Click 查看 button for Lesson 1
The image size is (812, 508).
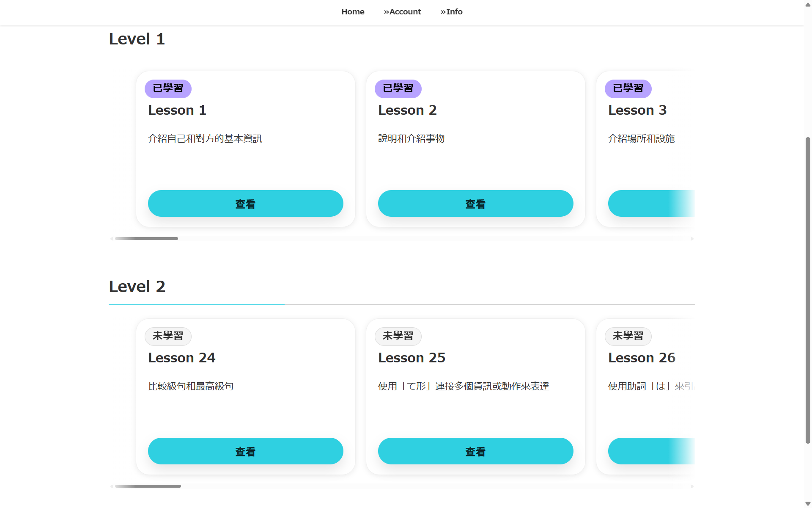point(245,204)
